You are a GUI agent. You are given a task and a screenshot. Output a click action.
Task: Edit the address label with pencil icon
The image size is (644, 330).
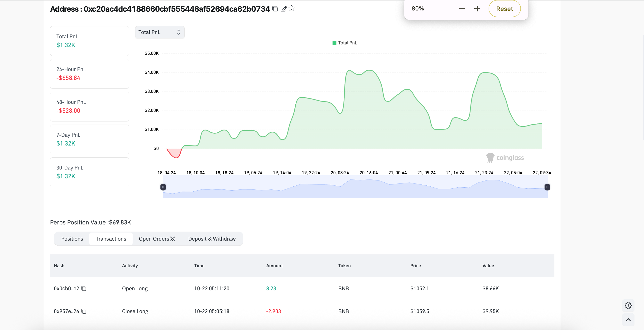pos(283,9)
